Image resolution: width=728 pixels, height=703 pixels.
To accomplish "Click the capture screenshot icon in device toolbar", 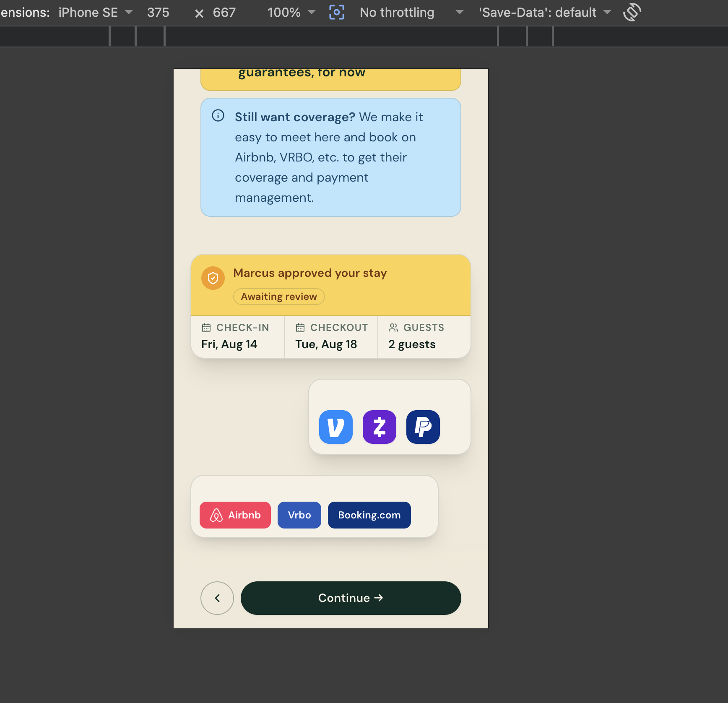I will [337, 13].
